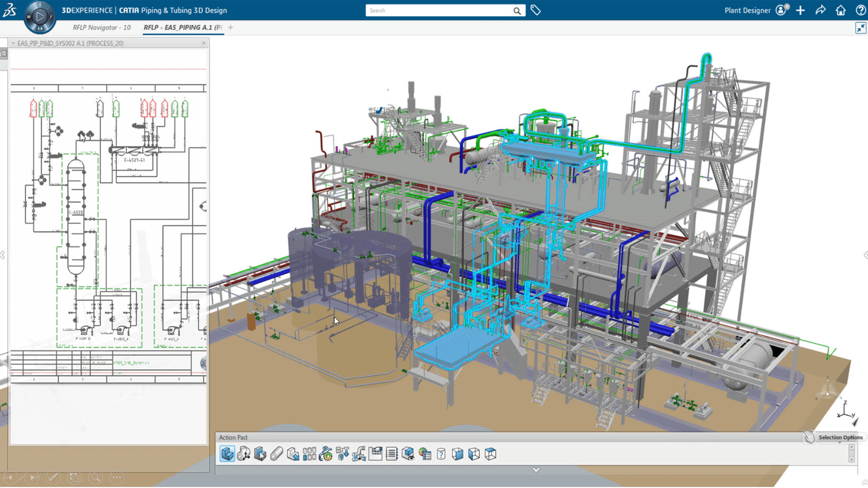Click the pie chart table icon
Screen dimensions: 868x488
click(x=425, y=454)
